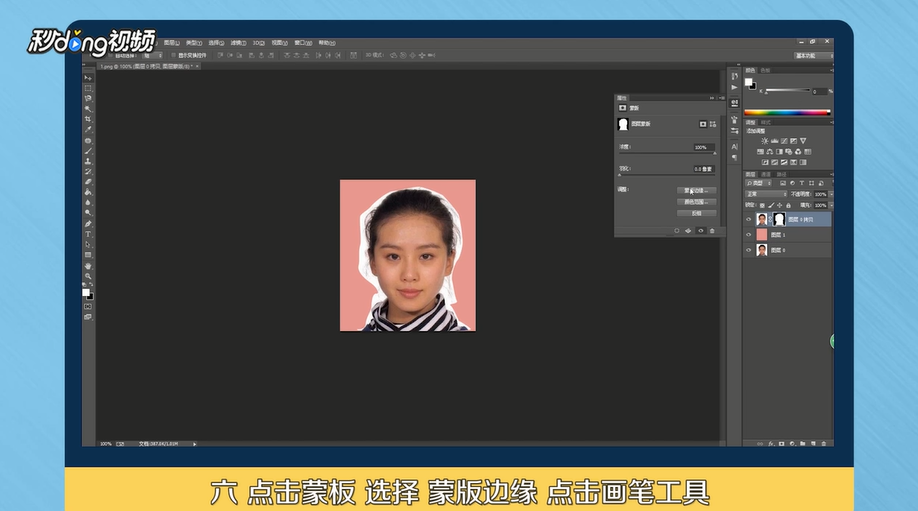Screen dimensions: 918x511
Task: Open the layer fill dropdown arrow
Action: click(831, 205)
